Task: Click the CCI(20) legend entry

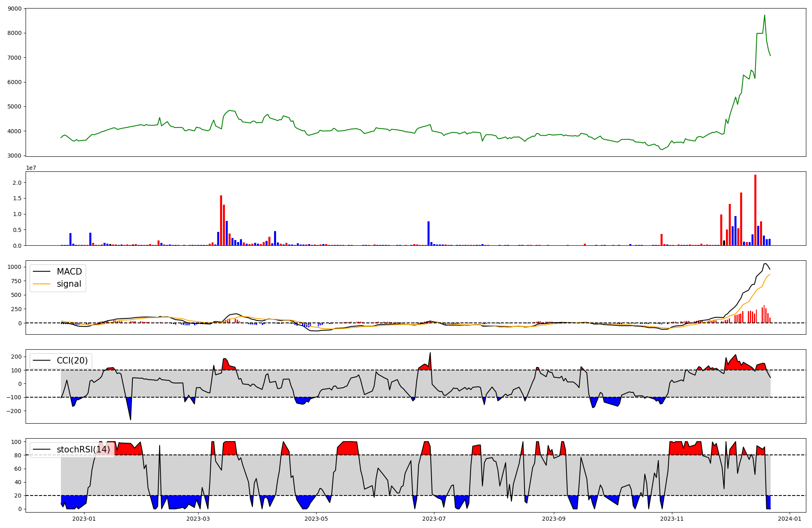Action: point(73,361)
